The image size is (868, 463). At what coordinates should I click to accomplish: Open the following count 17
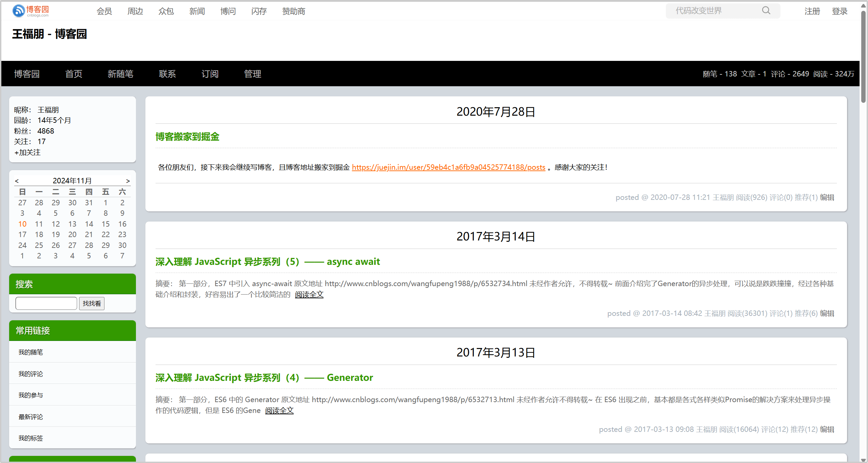tap(42, 141)
